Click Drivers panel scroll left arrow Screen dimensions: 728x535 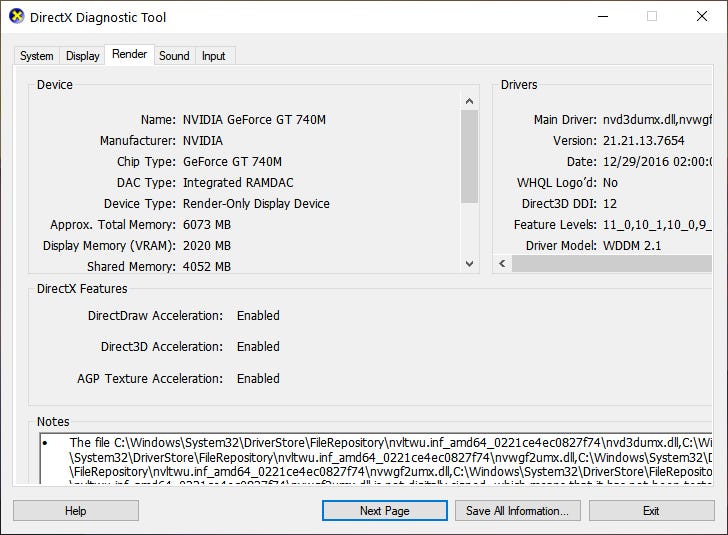coord(502,263)
